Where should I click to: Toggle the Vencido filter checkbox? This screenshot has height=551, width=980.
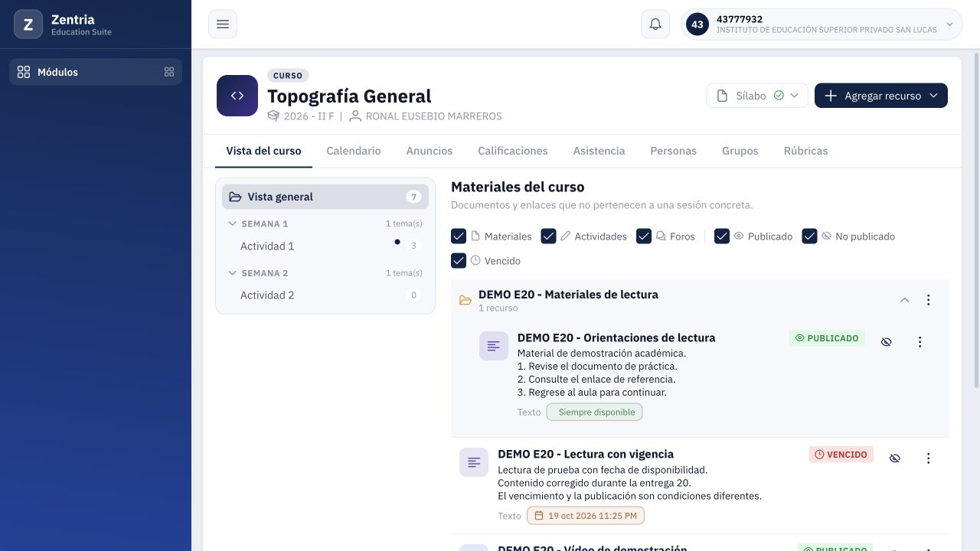(459, 261)
